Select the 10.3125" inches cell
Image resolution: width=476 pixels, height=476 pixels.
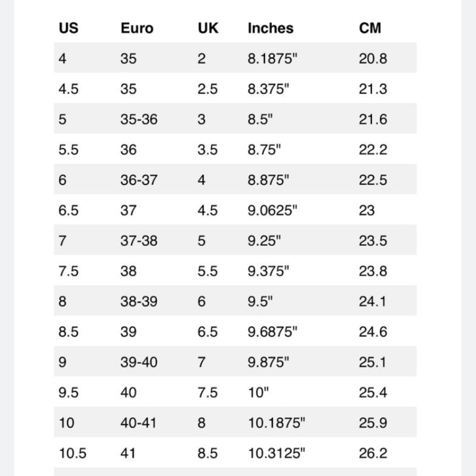pos(276,453)
